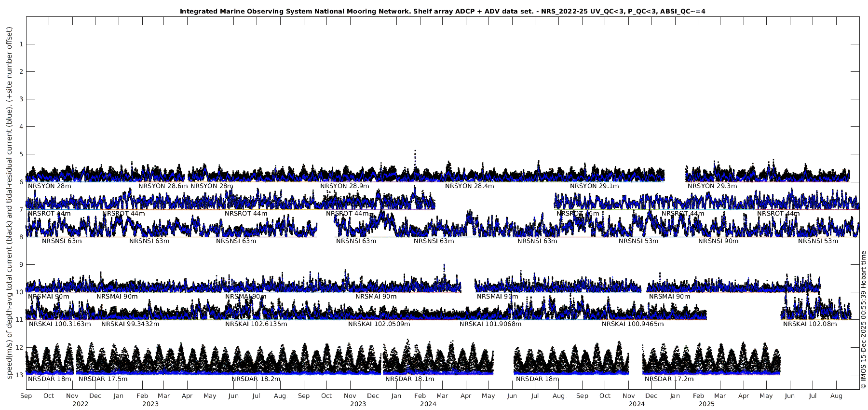This screenshot has height=410, width=868.
Task: Click the IMOS copyright timestamp text
Action: point(863,320)
